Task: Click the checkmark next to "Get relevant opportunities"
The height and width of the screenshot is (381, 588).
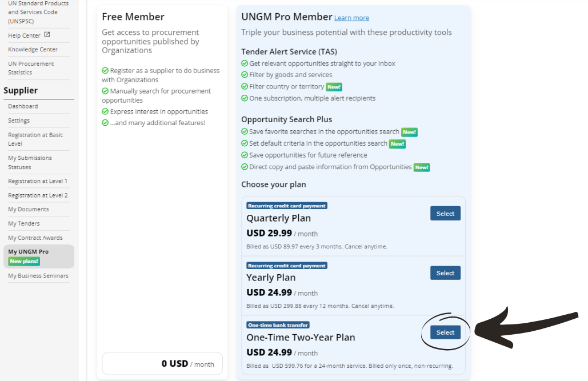Action: (245, 64)
